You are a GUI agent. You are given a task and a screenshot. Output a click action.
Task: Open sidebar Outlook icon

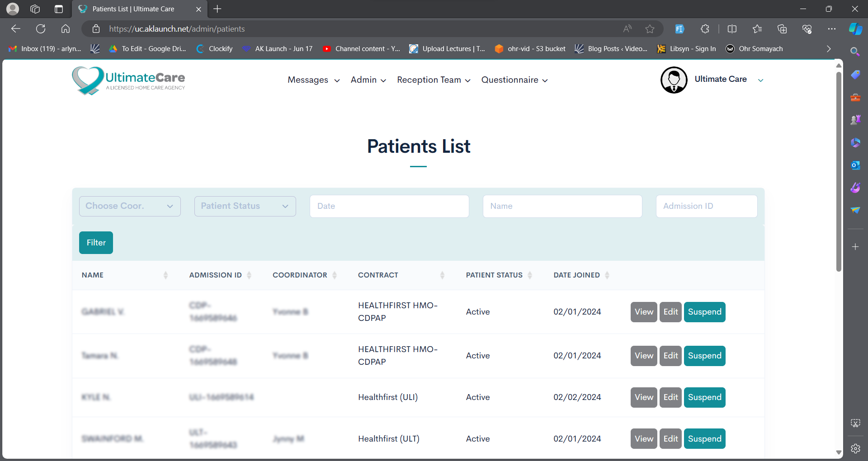(x=855, y=165)
